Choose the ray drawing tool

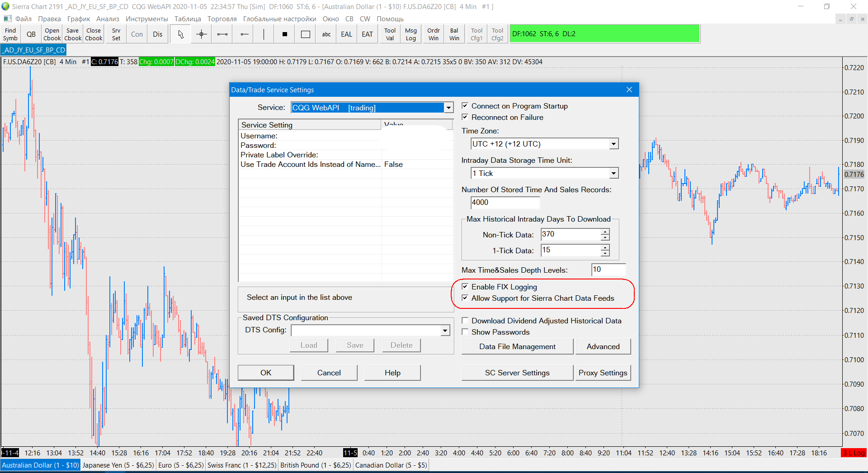pyautogui.click(x=244, y=34)
